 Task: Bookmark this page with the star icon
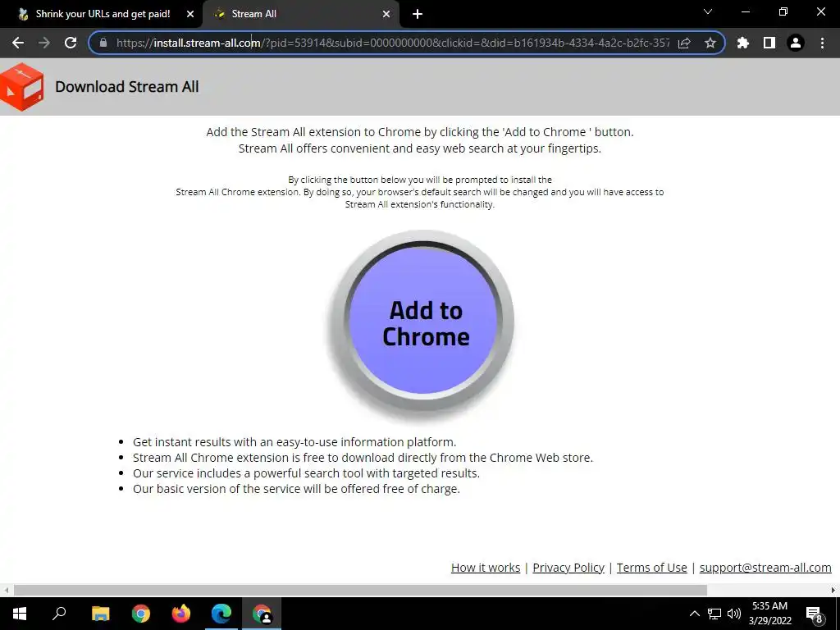point(710,43)
